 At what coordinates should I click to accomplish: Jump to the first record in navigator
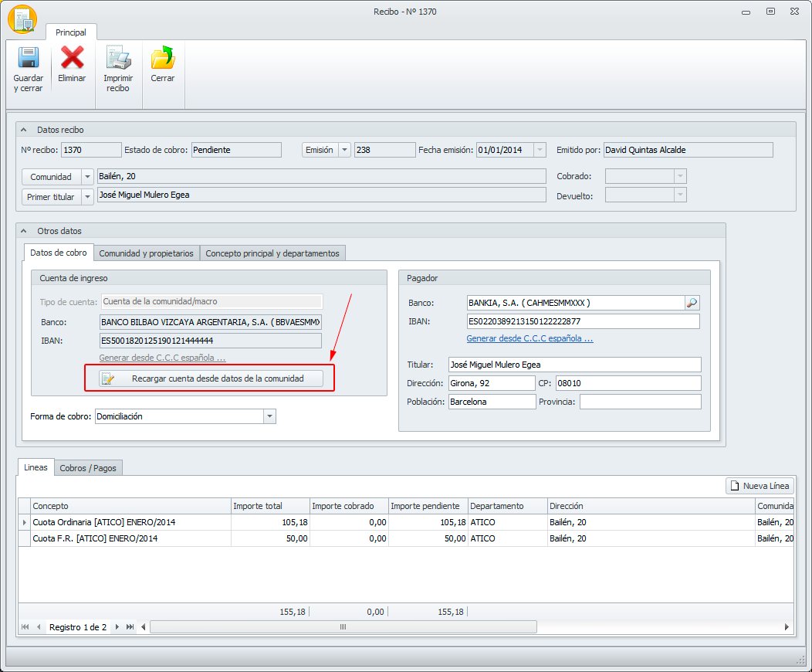click(25, 627)
